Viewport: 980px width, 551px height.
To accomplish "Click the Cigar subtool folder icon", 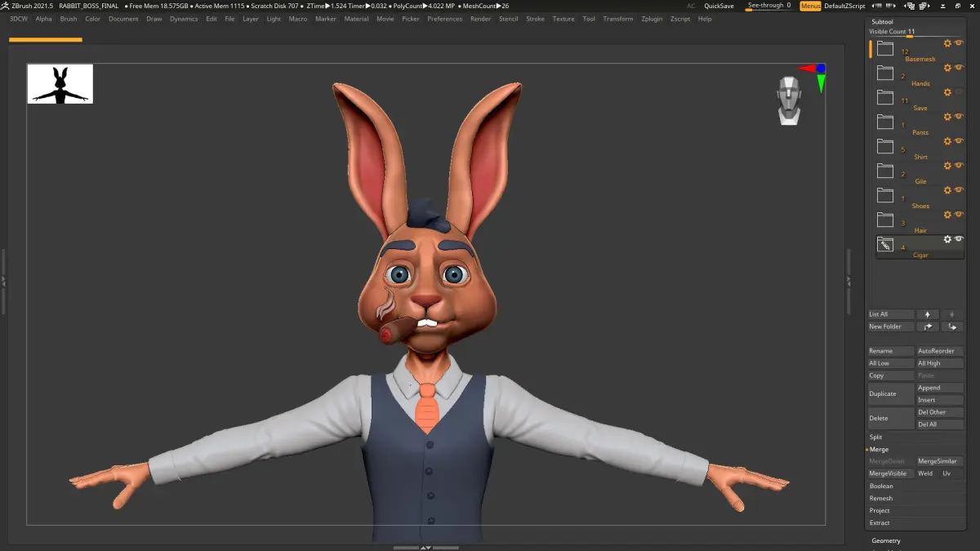I will [885, 245].
